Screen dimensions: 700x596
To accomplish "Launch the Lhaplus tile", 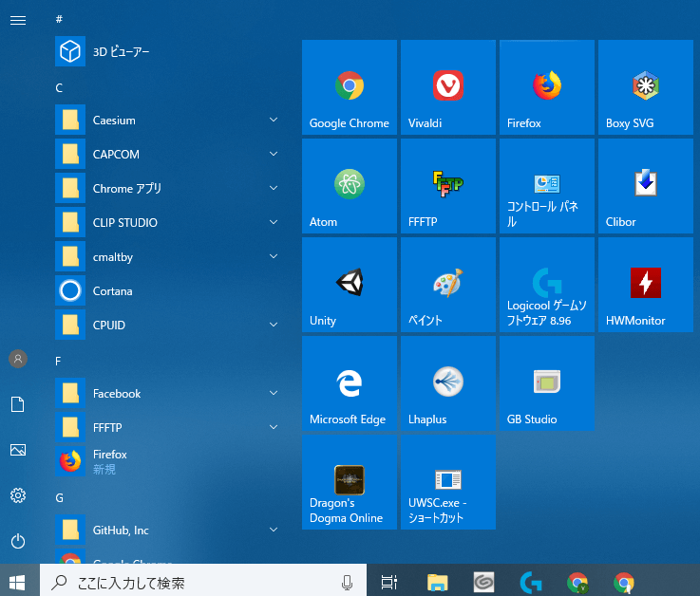I will tap(447, 383).
